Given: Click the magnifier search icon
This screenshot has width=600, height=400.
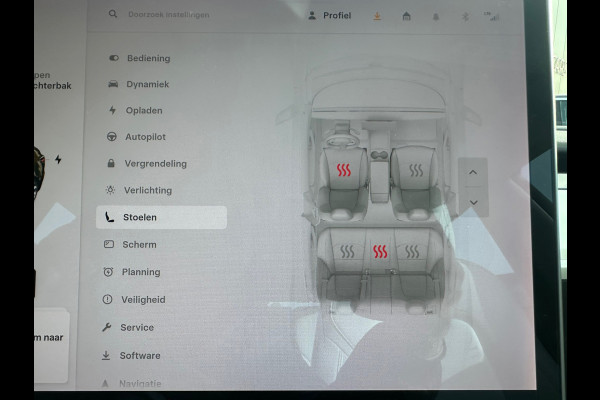Looking at the screenshot, I should pyautogui.click(x=112, y=14).
